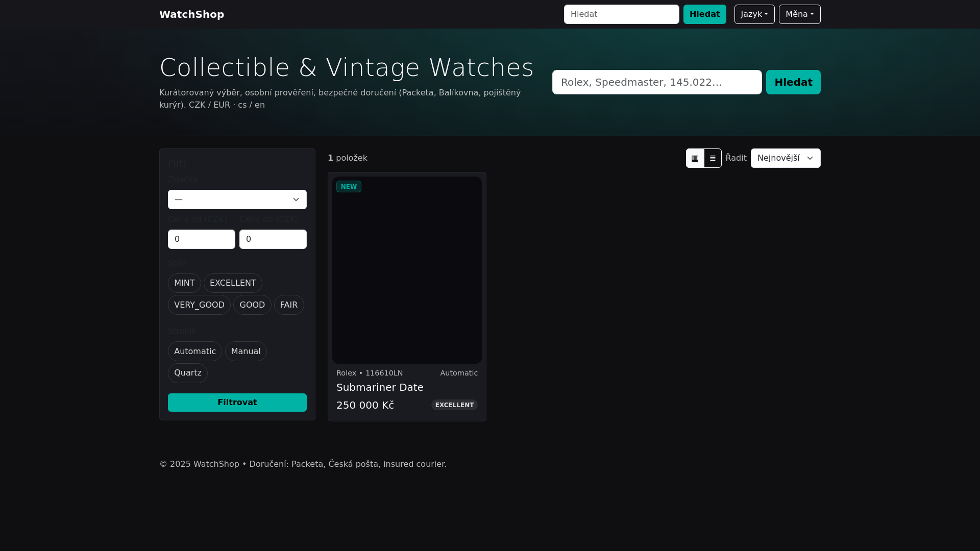The width and height of the screenshot is (980, 551).
Task: Switch to list view icon
Action: 713,158
